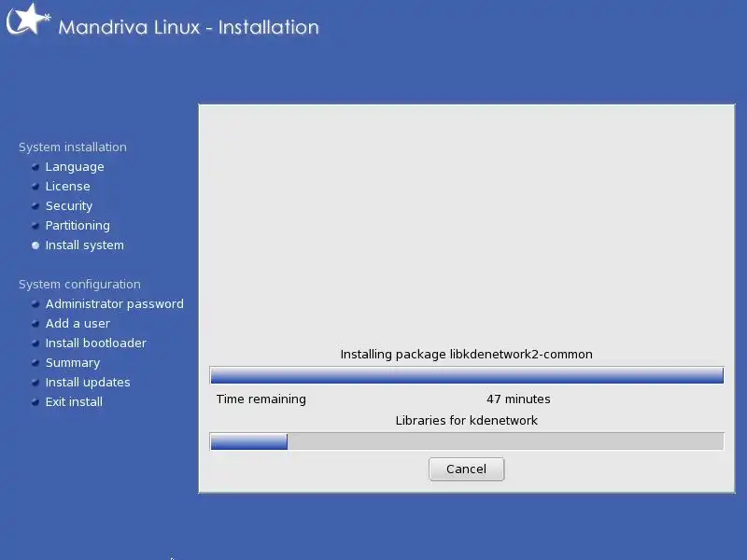
Task: Click the bullet beside Language
Action: [35, 167]
